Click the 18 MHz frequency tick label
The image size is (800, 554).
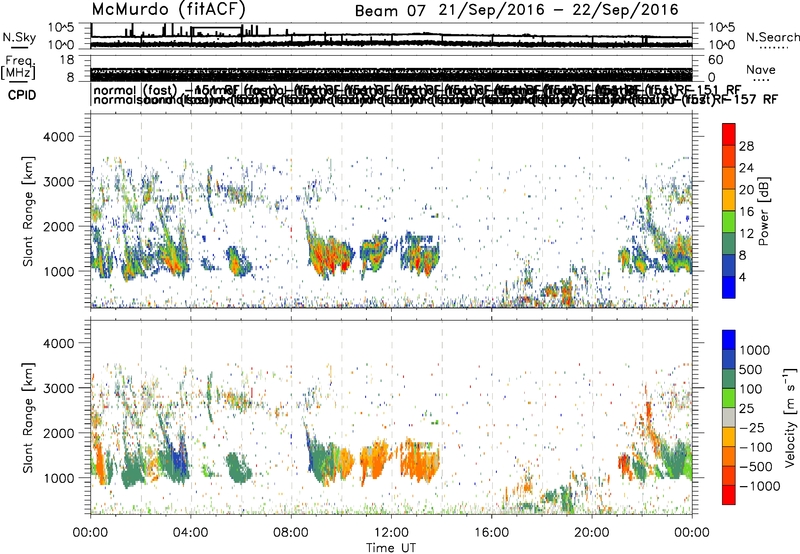(67, 60)
